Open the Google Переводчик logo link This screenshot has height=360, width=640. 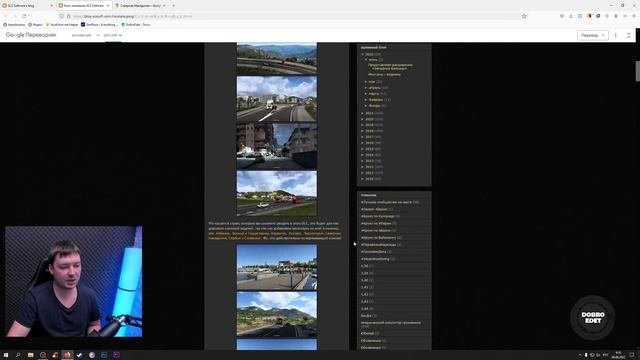click(x=31, y=35)
